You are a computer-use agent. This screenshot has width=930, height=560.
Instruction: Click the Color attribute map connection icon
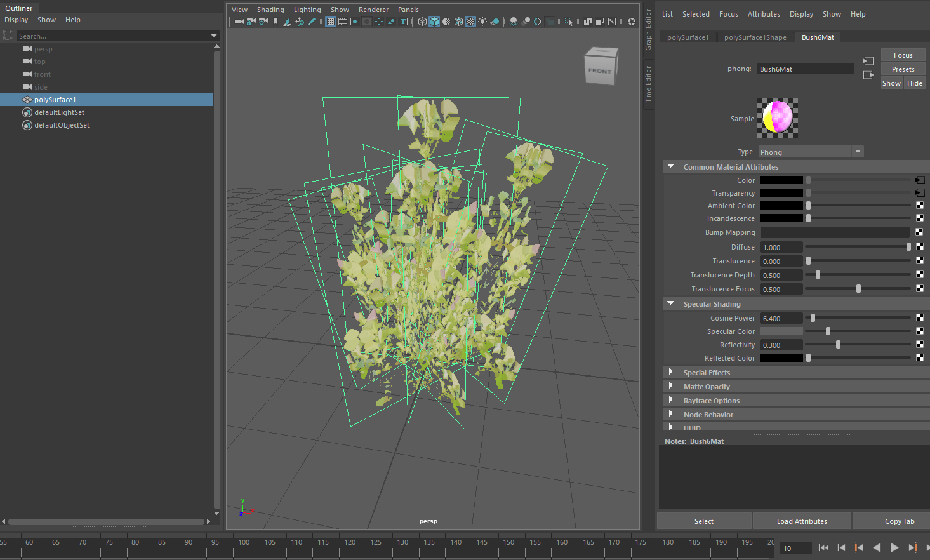(920, 180)
